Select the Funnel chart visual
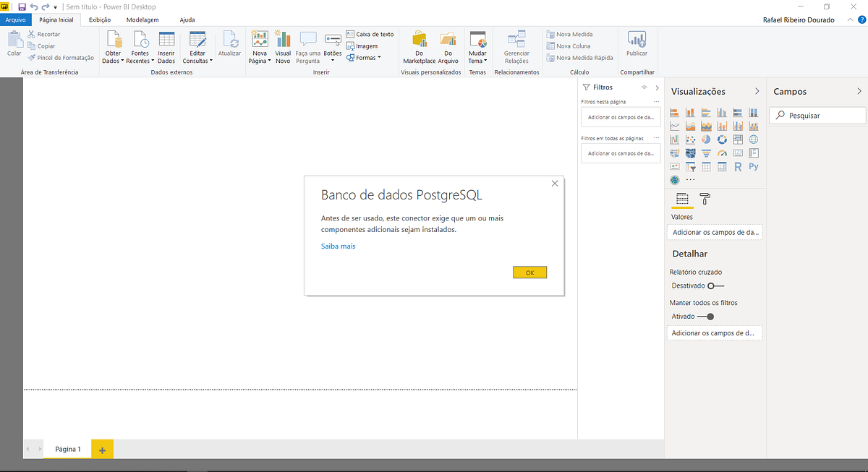This screenshot has width=868, height=472. click(706, 153)
